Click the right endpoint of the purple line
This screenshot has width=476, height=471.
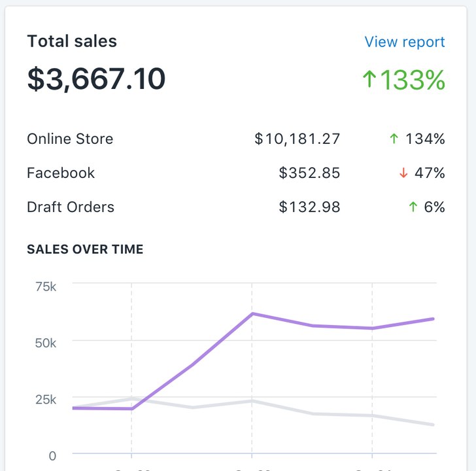click(432, 319)
